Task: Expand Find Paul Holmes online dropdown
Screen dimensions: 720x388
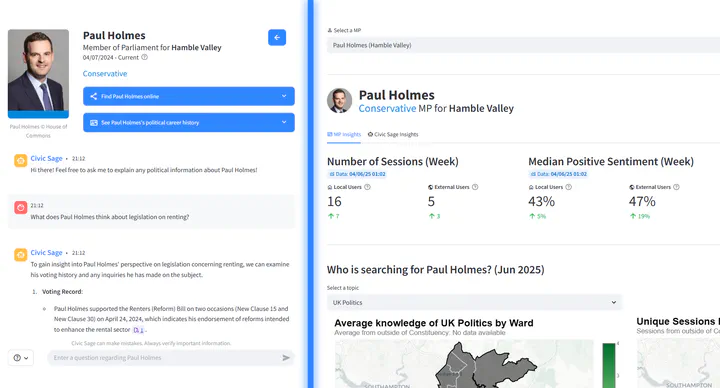Action: coord(189,96)
